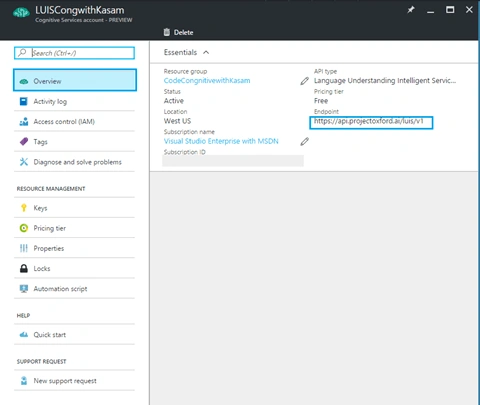Open Automation script
Image resolution: width=480 pixels, height=405 pixels.
[74, 289]
